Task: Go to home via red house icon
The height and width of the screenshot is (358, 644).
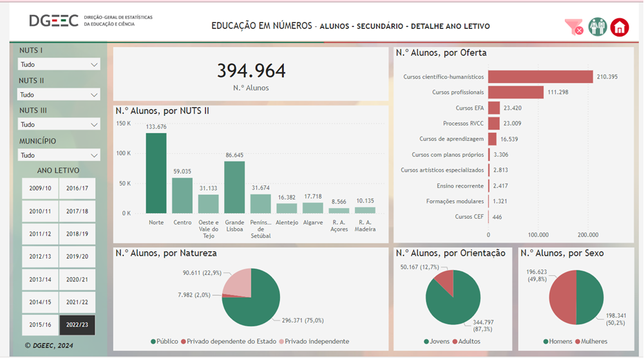Action: [620, 27]
